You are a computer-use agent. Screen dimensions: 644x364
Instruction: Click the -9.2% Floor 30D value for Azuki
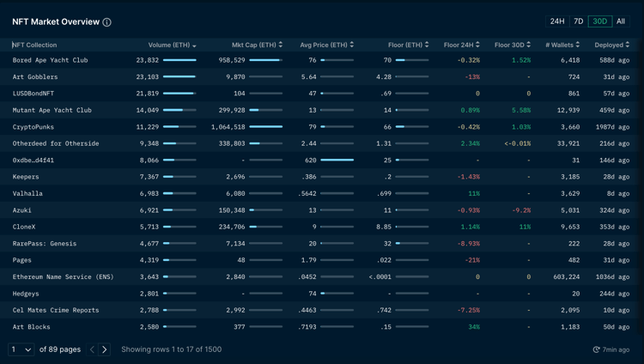pyautogui.click(x=521, y=210)
